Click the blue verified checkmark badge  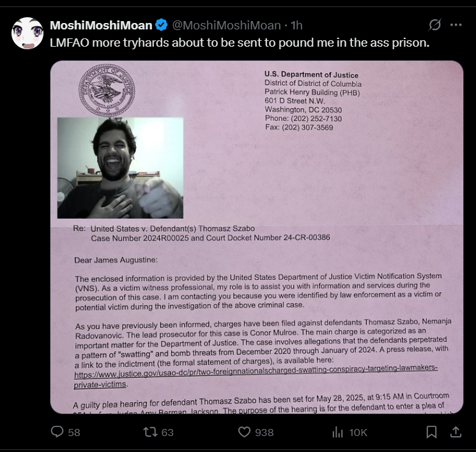(162, 25)
